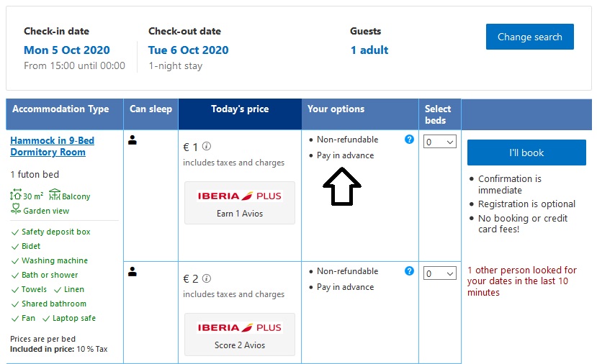Click the blue help icon in first option row
Image resolution: width=597 pixels, height=364 pixels.
tap(409, 140)
